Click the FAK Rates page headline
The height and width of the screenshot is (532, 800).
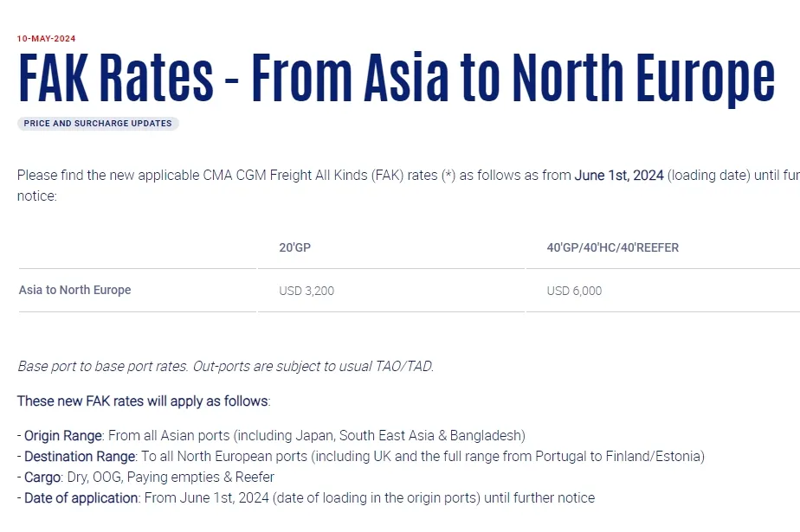pos(397,78)
